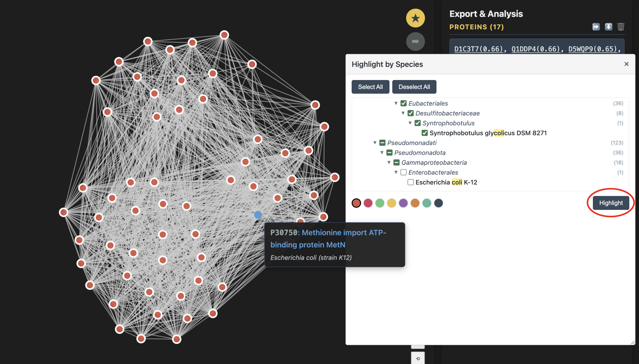The image size is (639, 364).
Task: Collapse the Syntrophobotulus tree node
Action: tap(410, 123)
